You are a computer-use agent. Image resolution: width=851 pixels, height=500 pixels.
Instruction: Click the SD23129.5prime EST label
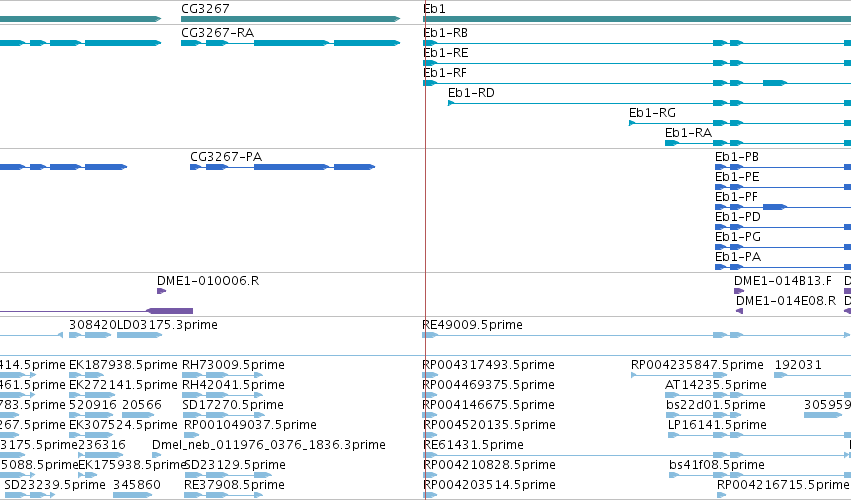click(235, 465)
